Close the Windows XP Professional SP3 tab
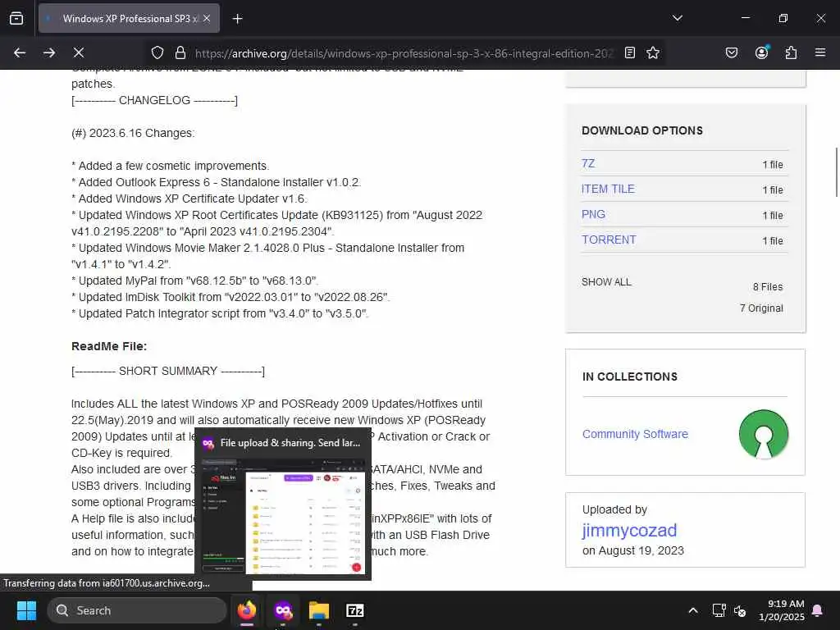840x630 pixels. pos(207,18)
